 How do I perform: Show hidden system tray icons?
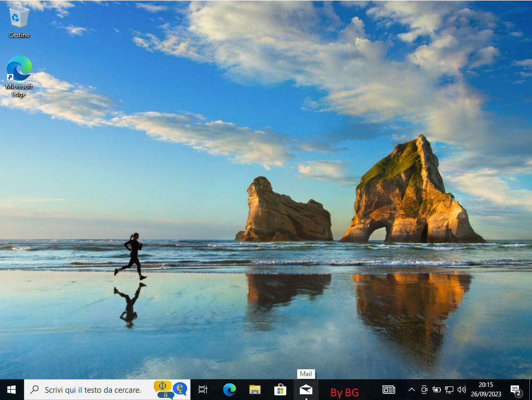pos(412,390)
